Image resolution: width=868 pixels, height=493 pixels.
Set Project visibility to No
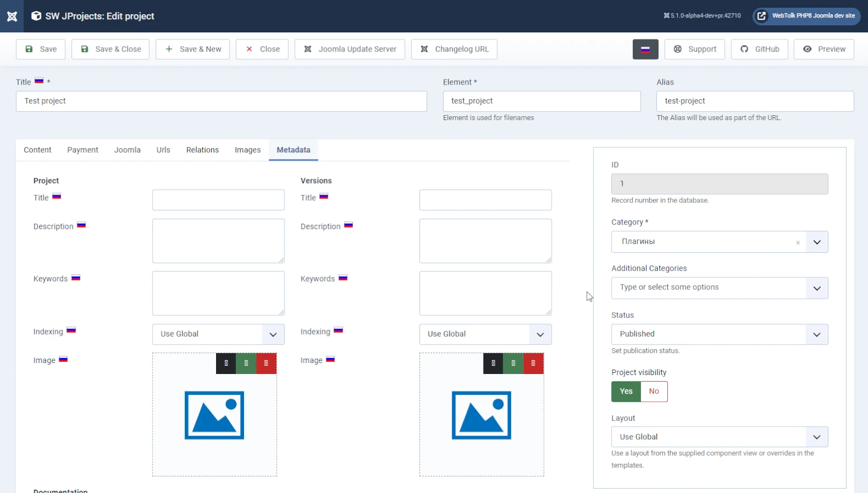click(654, 392)
